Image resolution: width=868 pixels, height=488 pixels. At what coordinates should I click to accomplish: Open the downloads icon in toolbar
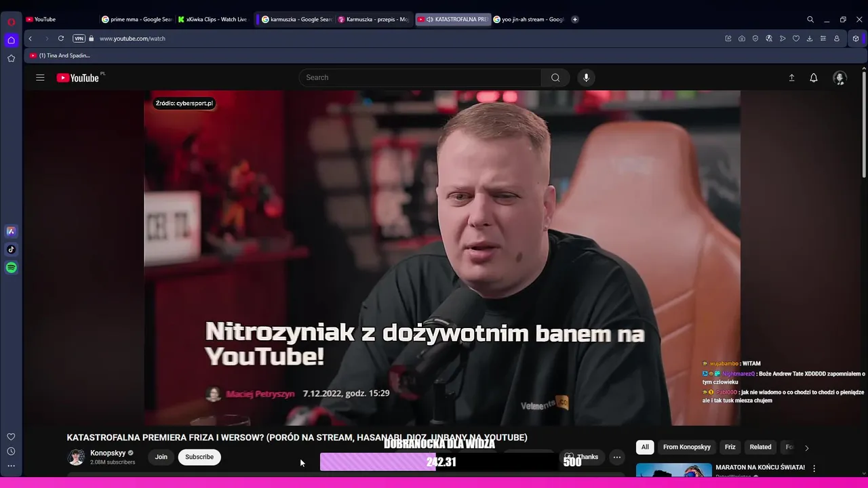810,39
